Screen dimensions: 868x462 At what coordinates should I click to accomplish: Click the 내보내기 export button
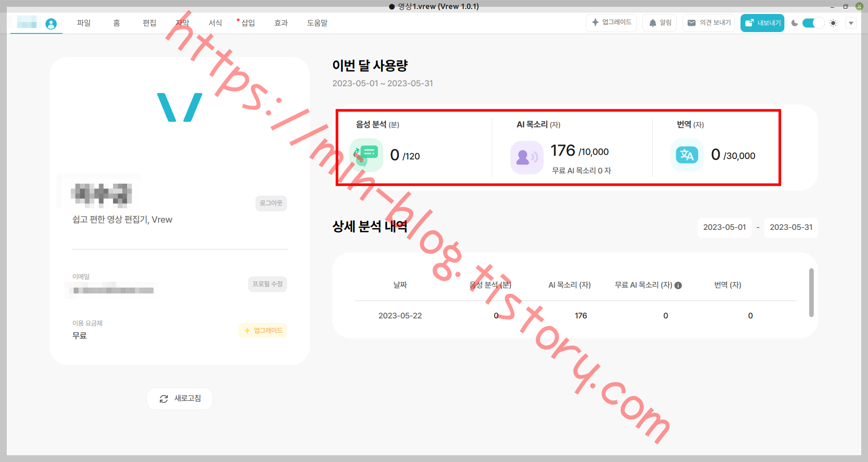tap(762, 23)
